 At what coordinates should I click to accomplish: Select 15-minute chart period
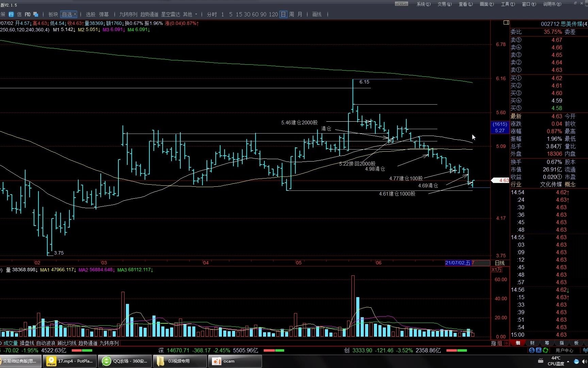click(x=239, y=14)
